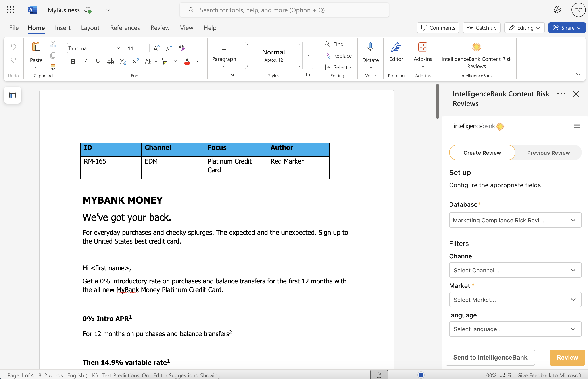The height and width of the screenshot is (379, 588).
Task: Open the font name dropdown showing Tahoma
Action: 95,48
